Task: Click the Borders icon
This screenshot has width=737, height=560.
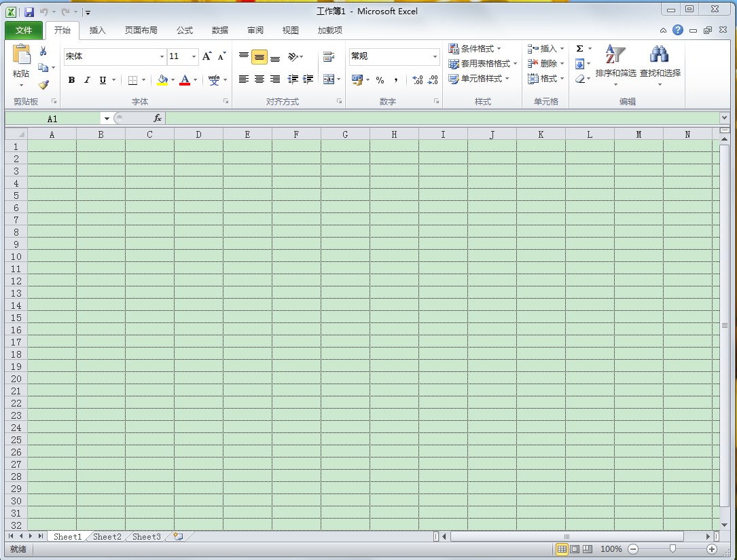Action: 133,80
